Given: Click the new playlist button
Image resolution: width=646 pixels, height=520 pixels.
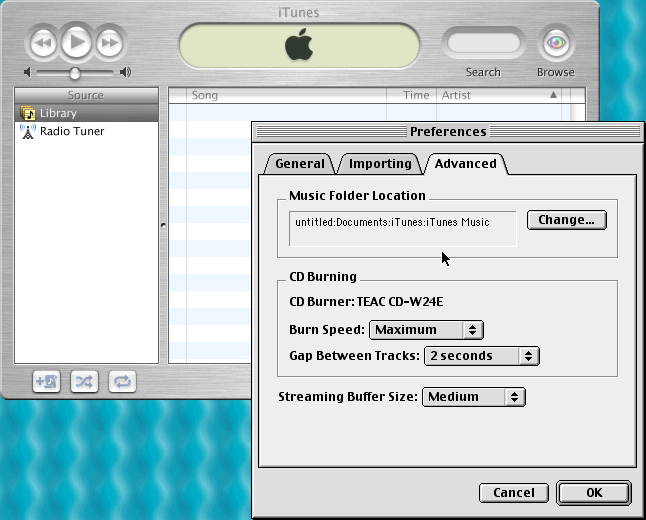Looking at the screenshot, I should (46, 382).
